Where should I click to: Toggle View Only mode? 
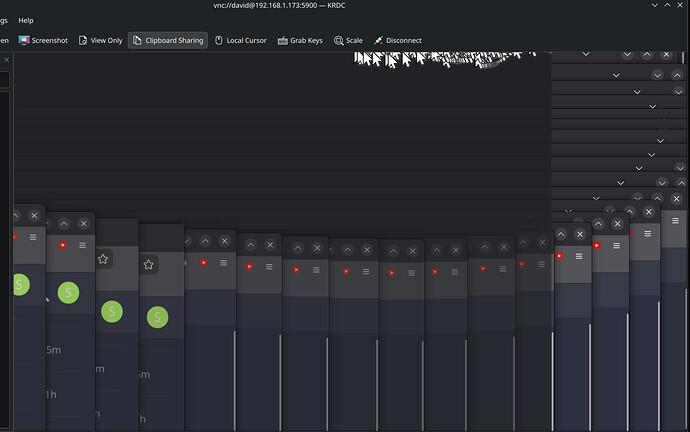pos(101,41)
